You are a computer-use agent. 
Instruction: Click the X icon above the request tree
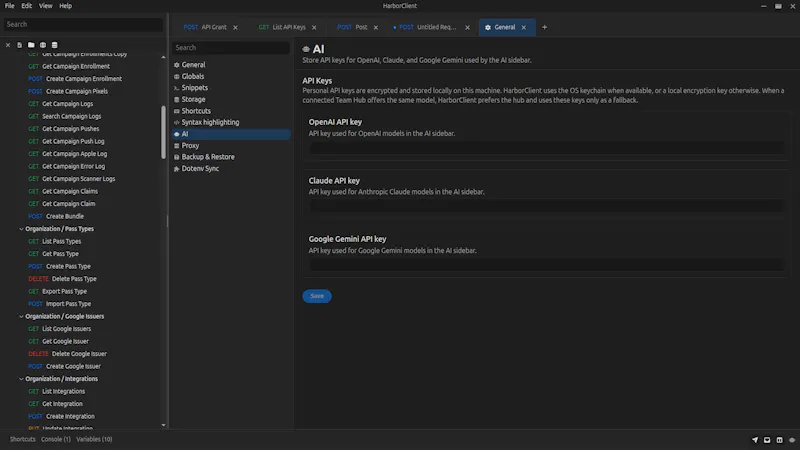[x=8, y=45]
